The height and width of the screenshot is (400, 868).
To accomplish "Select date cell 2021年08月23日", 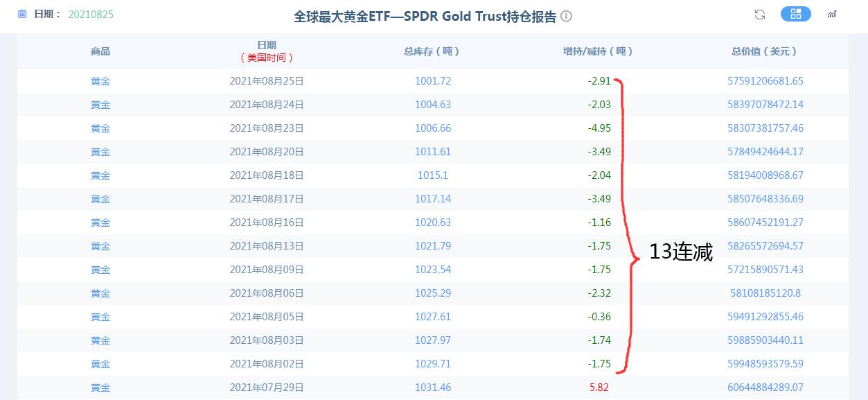I will [x=267, y=128].
